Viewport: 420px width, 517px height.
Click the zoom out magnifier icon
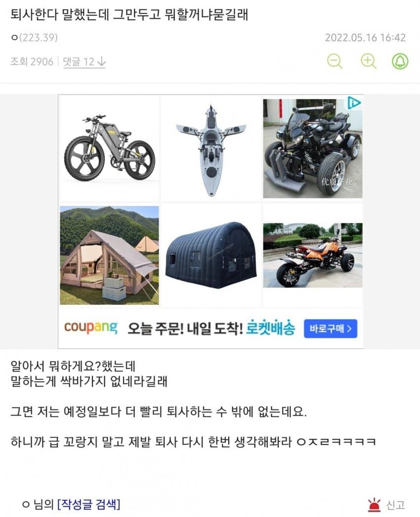(x=335, y=61)
